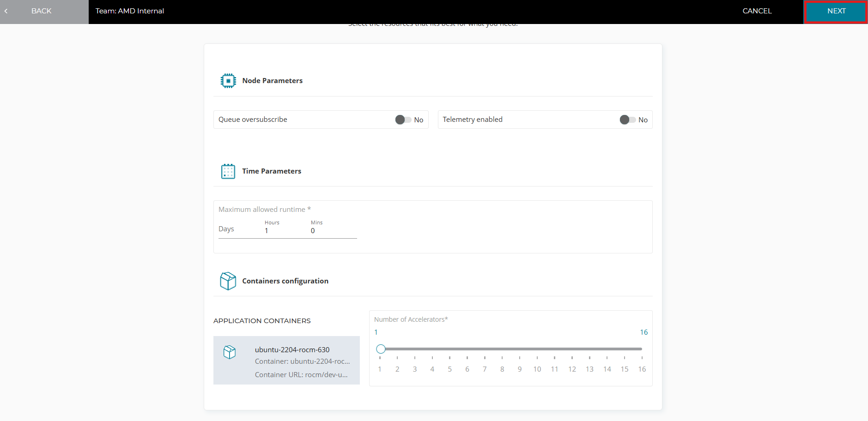
Task: Click the Maximum allowed runtime label
Action: coord(264,210)
